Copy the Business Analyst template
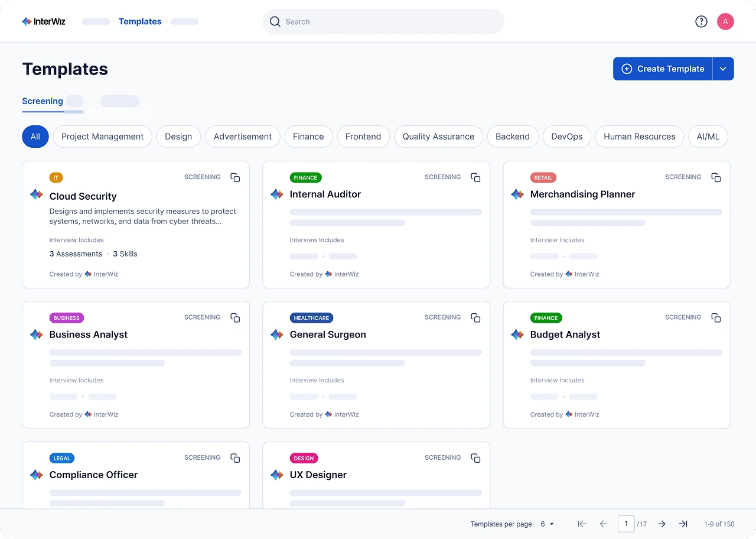Screen dimensions: 756x539 pos(235,317)
